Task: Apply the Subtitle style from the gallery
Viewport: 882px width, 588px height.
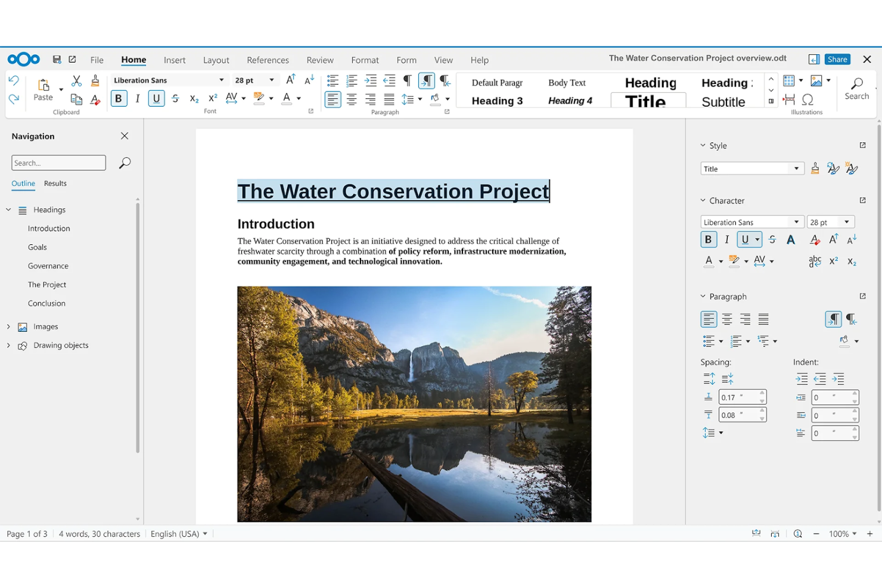Action: 723,101
